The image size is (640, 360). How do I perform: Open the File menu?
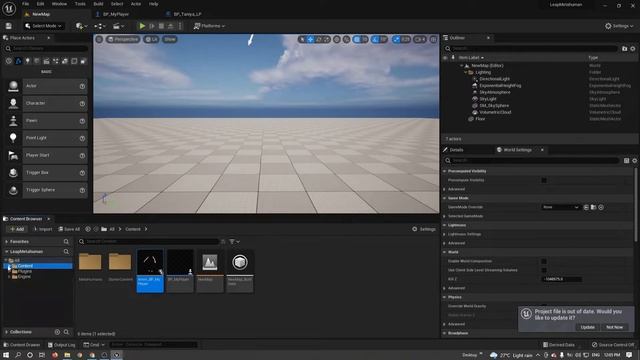tap(25, 4)
